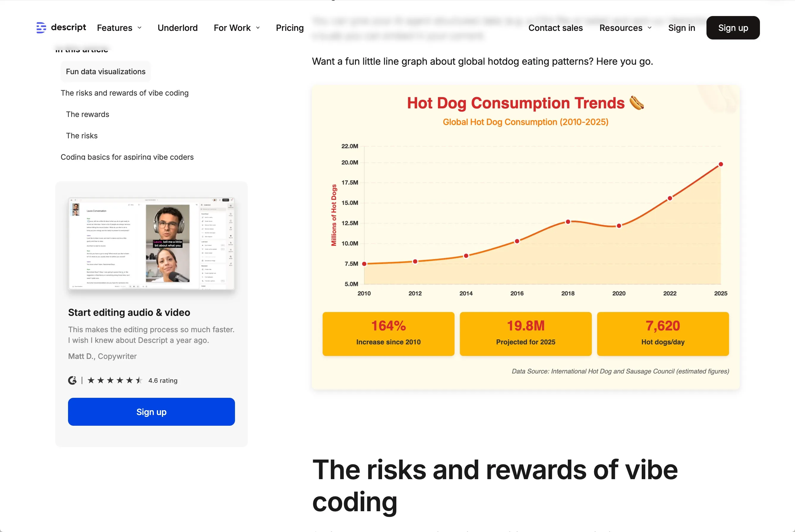This screenshot has height=532, width=795.
Task: Click the 164% increase stat card
Action: (388, 333)
